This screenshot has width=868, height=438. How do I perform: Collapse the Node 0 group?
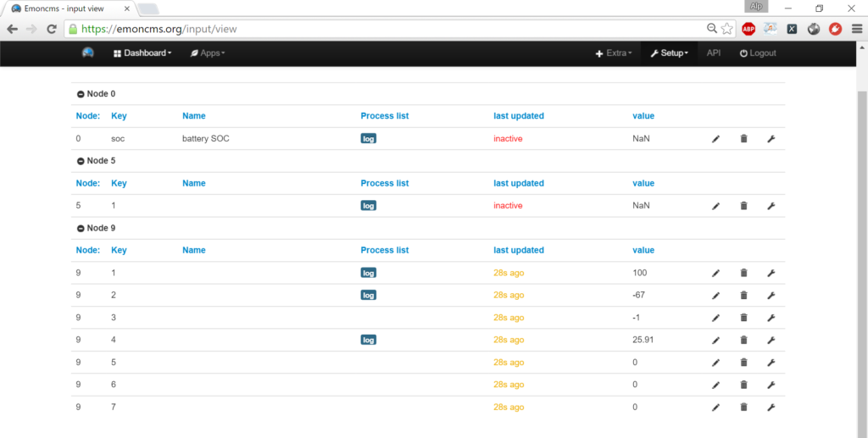click(x=81, y=94)
